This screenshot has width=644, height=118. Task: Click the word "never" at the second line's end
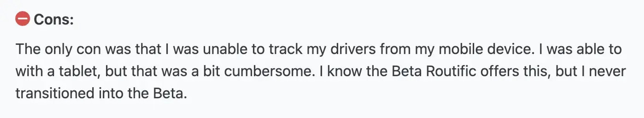tap(607, 71)
